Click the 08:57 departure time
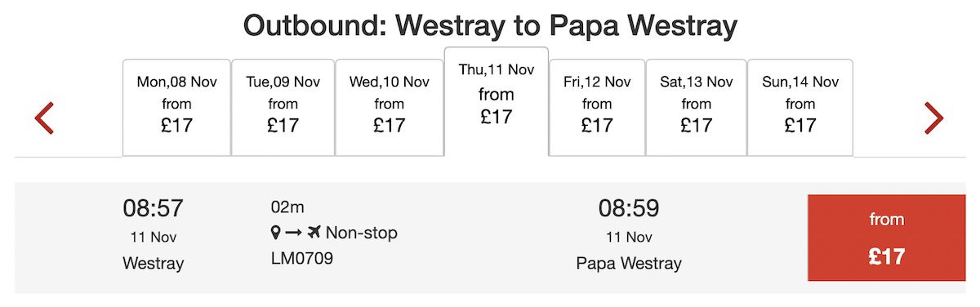The width and height of the screenshot is (980, 307). [154, 208]
